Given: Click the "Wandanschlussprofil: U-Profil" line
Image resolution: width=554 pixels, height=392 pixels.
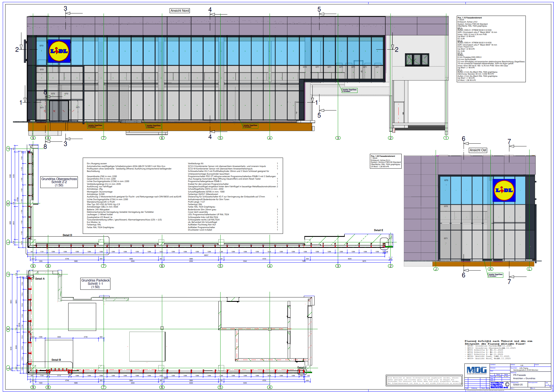Looking at the screenshot, I should click(x=101, y=202).
